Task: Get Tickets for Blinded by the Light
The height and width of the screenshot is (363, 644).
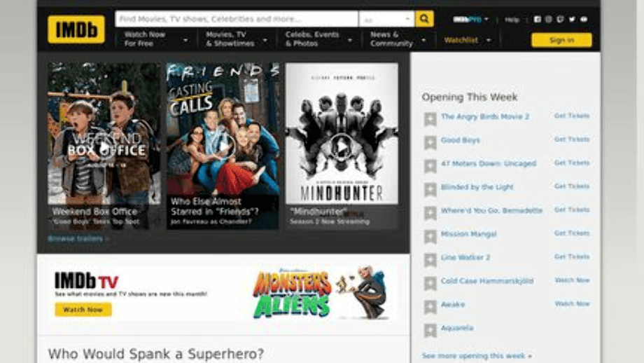Action: click(572, 186)
